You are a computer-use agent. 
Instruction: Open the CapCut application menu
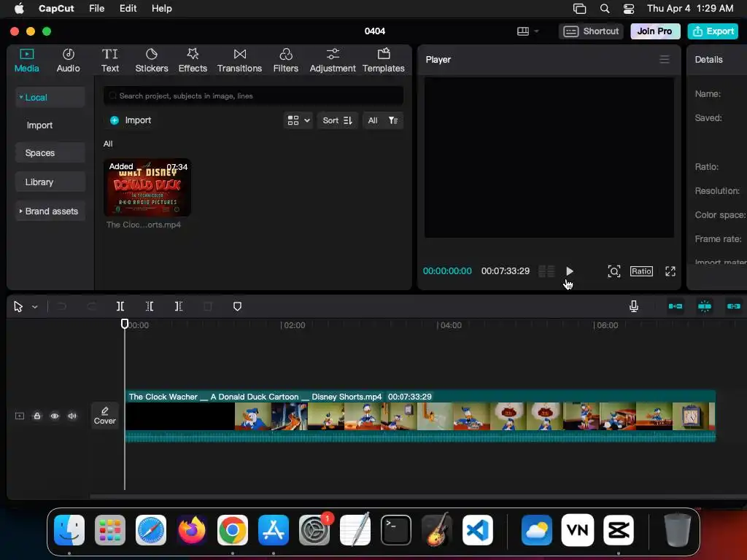[x=56, y=8]
